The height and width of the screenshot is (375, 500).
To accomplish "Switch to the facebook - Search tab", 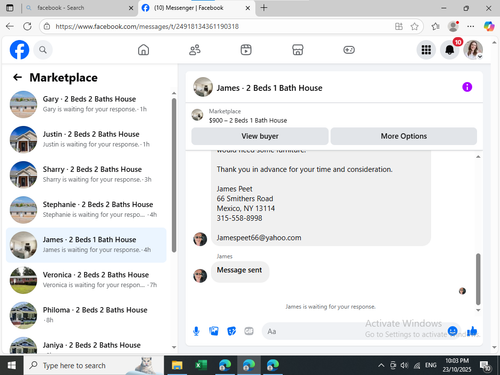I will click(x=78, y=8).
